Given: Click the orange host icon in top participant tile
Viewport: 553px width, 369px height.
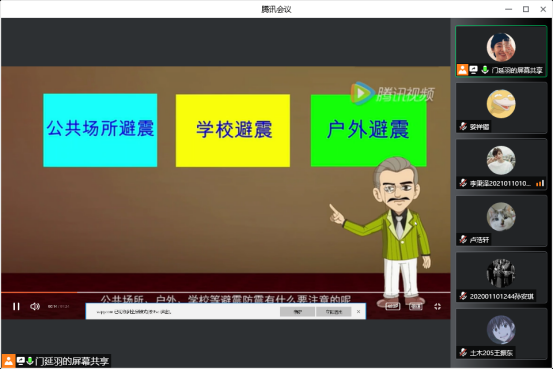Looking at the screenshot, I should pyautogui.click(x=462, y=69).
